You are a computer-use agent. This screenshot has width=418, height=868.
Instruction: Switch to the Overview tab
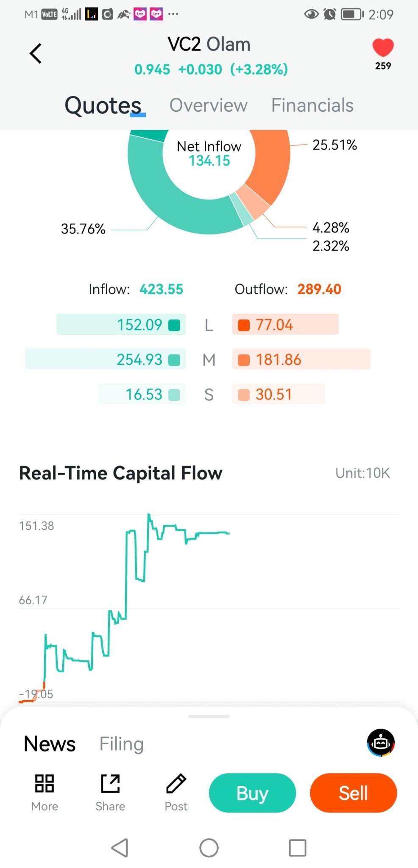click(209, 105)
